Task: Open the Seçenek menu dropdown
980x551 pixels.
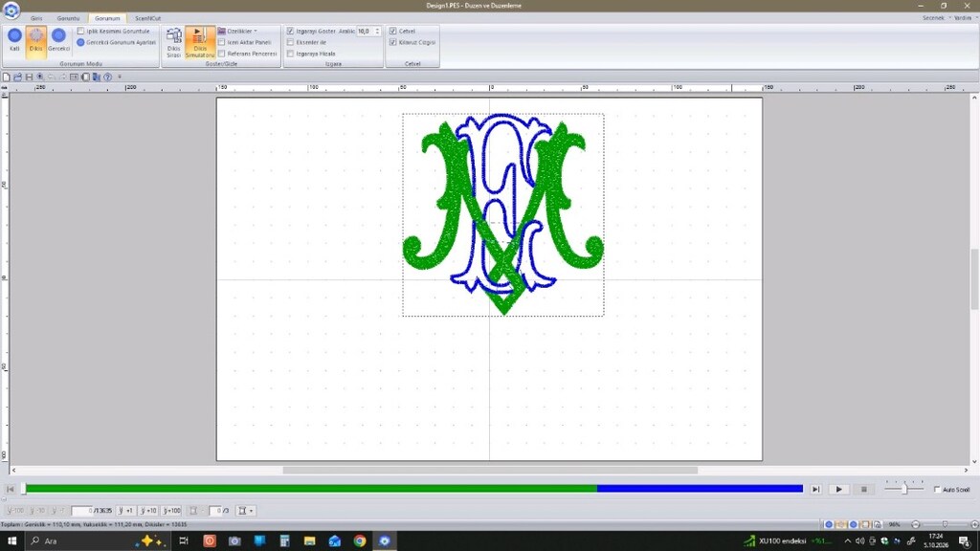Action: (x=936, y=17)
